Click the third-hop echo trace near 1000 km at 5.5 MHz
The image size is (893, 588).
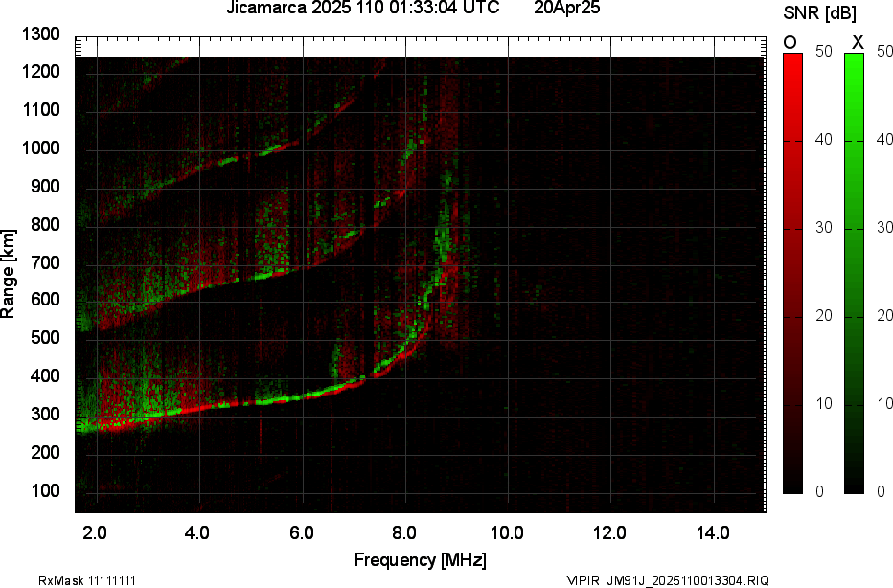277,149
